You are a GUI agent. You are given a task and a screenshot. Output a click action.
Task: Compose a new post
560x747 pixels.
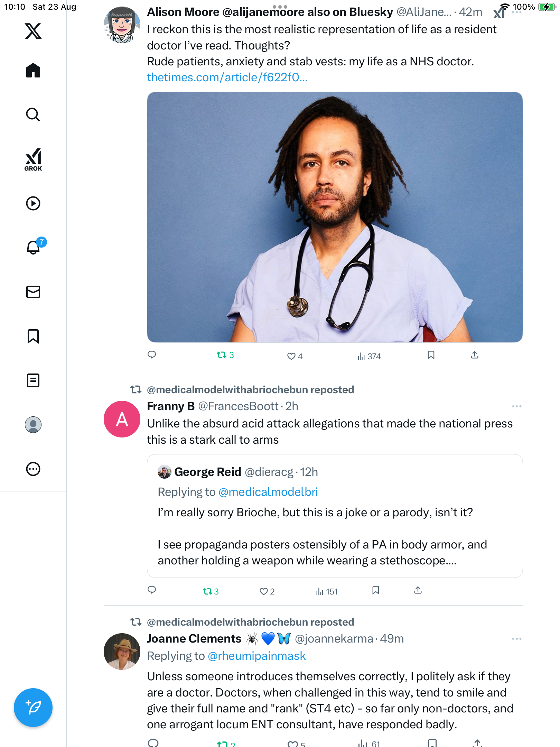coord(33,708)
